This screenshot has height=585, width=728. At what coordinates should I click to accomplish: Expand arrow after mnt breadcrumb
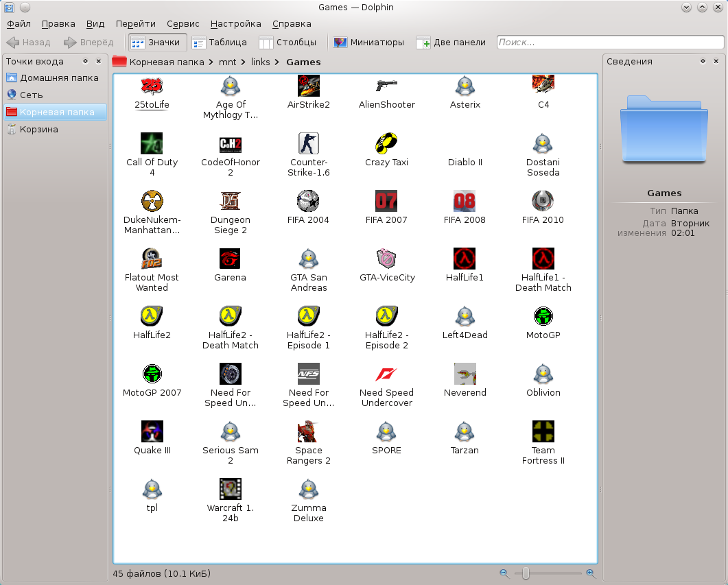(244, 62)
